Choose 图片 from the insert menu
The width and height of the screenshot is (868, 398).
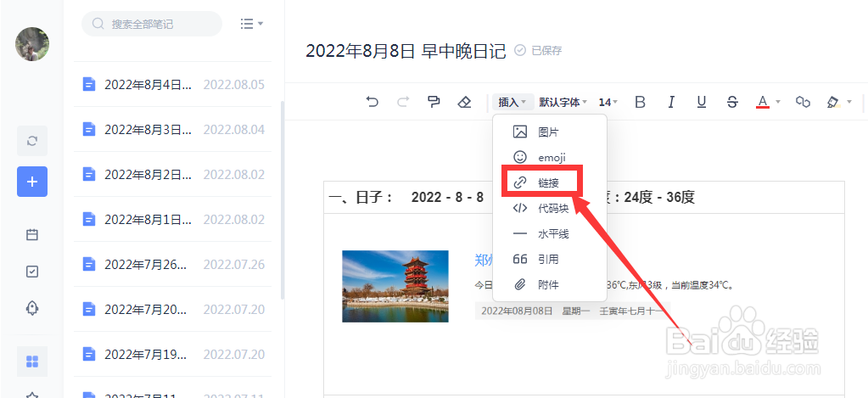[x=550, y=132]
